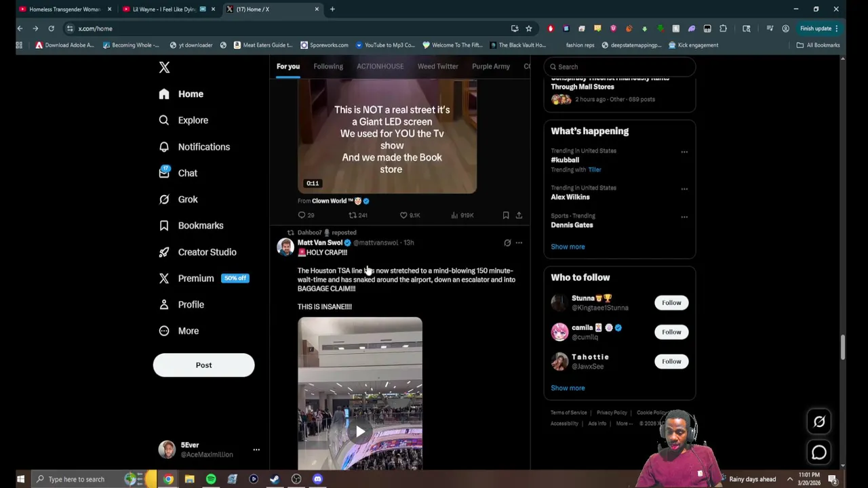Open Explore from the sidebar
Image resolution: width=868 pixels, height=488 pixels.
tap(183, 121)
